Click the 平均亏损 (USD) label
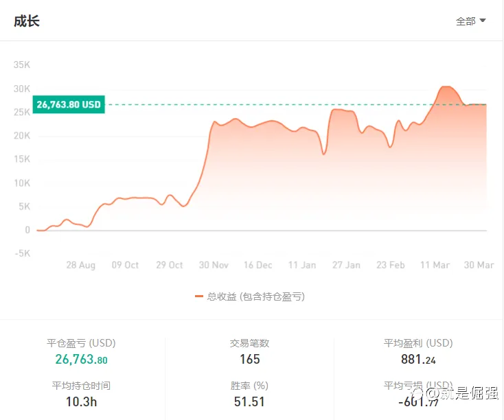Image resolution: width=504 pixels, height=420 pixels. pyautogui.click(x=417, y=385)
